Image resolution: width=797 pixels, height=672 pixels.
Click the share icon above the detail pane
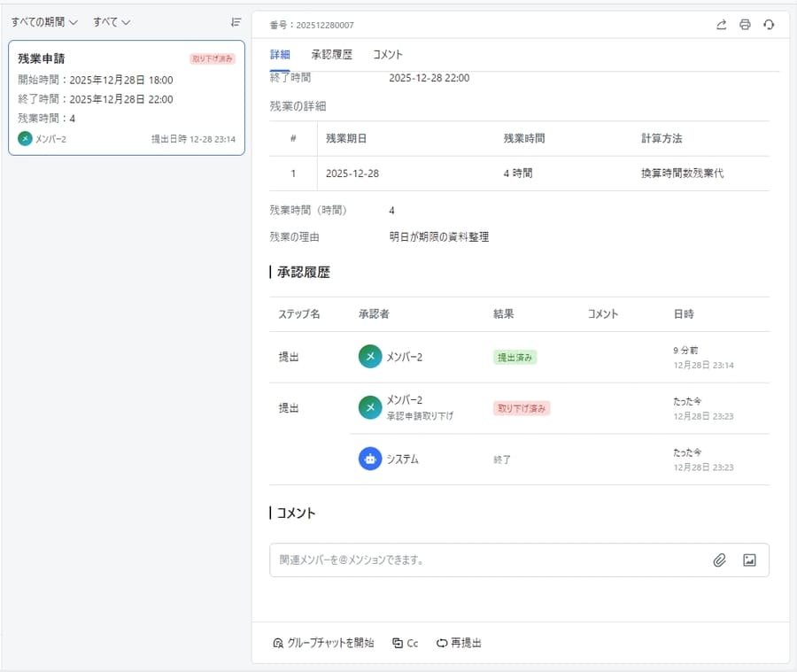pos(721,25)
